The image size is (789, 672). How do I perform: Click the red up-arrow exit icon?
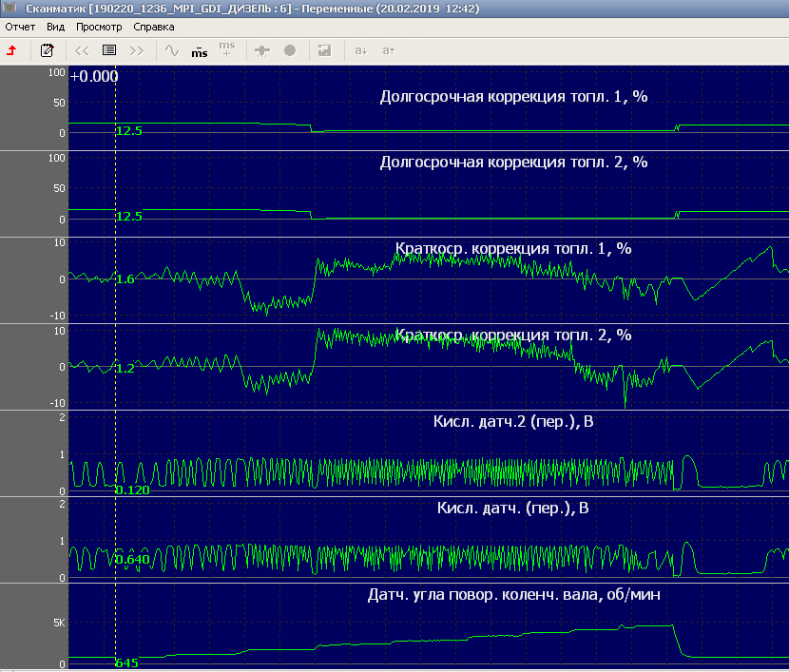[x=11, y=50]
